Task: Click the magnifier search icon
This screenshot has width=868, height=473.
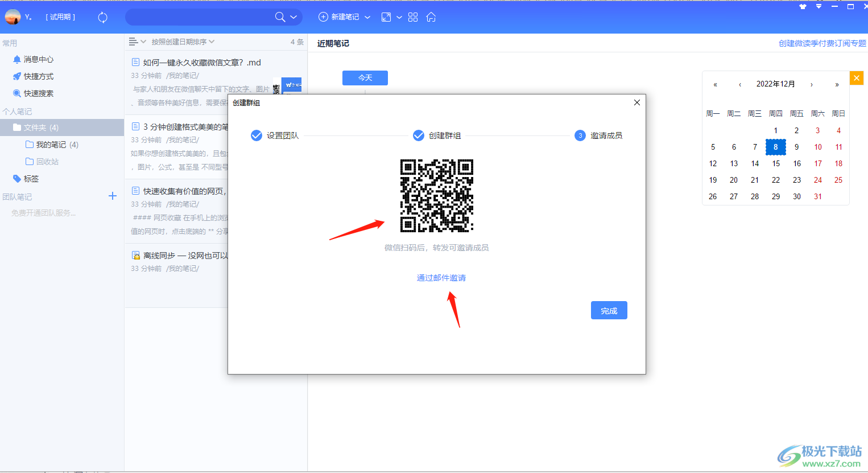Action: [x=280, y=17]
